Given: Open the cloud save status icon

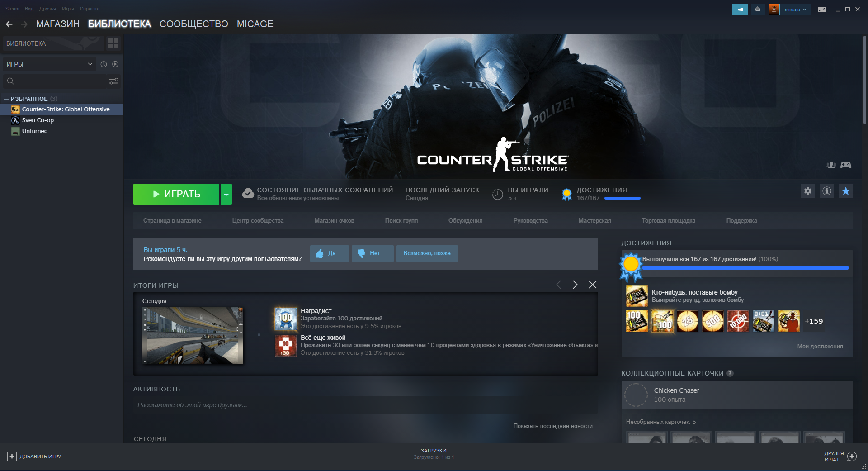Looking at the screenshot, I should tap(248, 194).
